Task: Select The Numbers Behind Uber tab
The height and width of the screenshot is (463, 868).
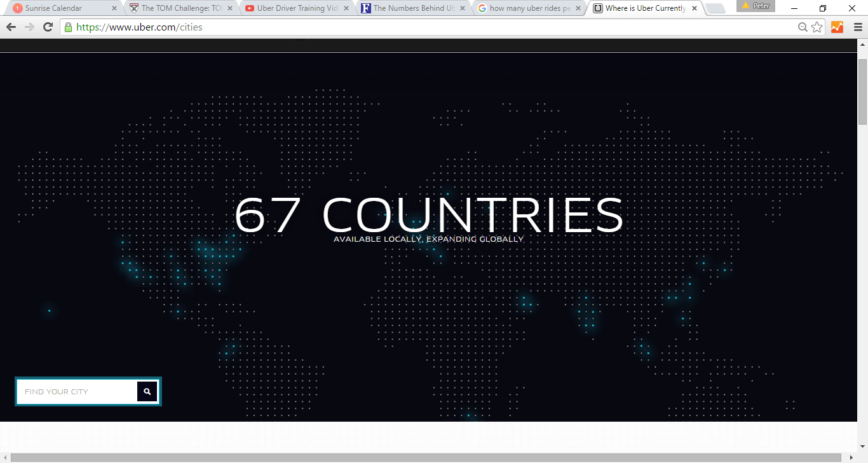Action: point(412,8)
